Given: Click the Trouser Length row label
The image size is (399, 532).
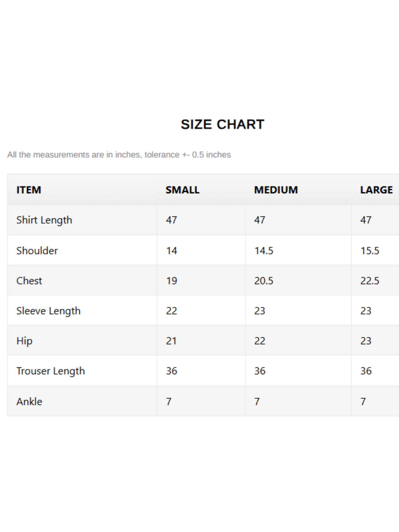Looking at the screenshot, I should pos(51,371).
